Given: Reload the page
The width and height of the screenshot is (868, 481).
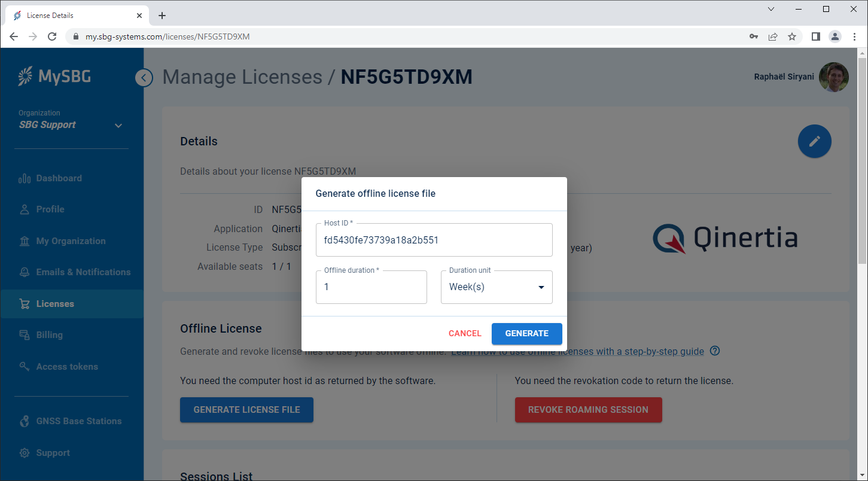Looking at the screenshot, I should 52,36.
